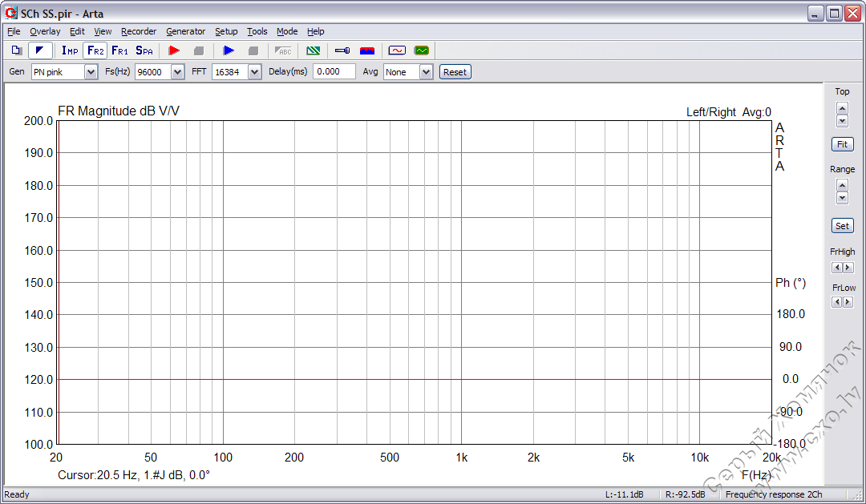
Task: Click the FrHigh right arrow
Action: pyautogui.click(x=848, y=268)
